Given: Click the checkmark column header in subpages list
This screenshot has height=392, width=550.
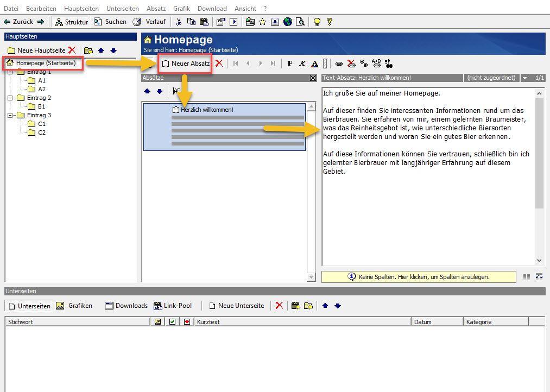Looking at the screenshot, I should click(x=173, y=322).
